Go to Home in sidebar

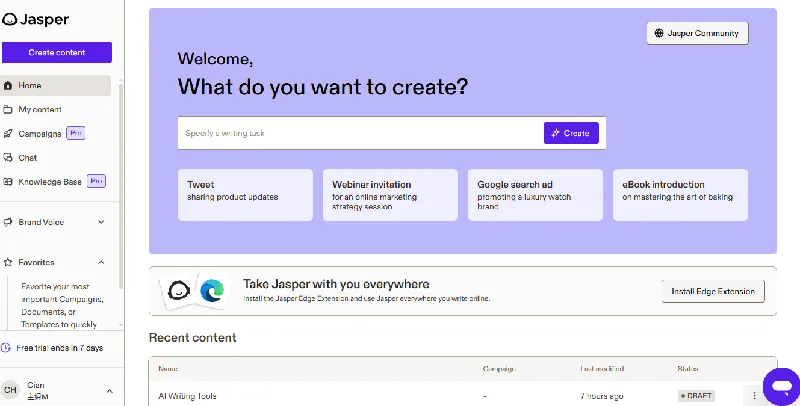point(56,86)
